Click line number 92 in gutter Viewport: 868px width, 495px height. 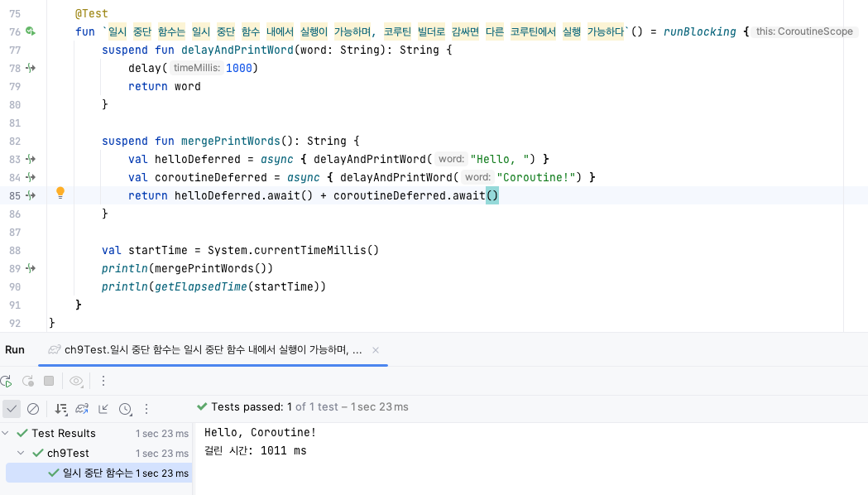[x=14, y=324]
